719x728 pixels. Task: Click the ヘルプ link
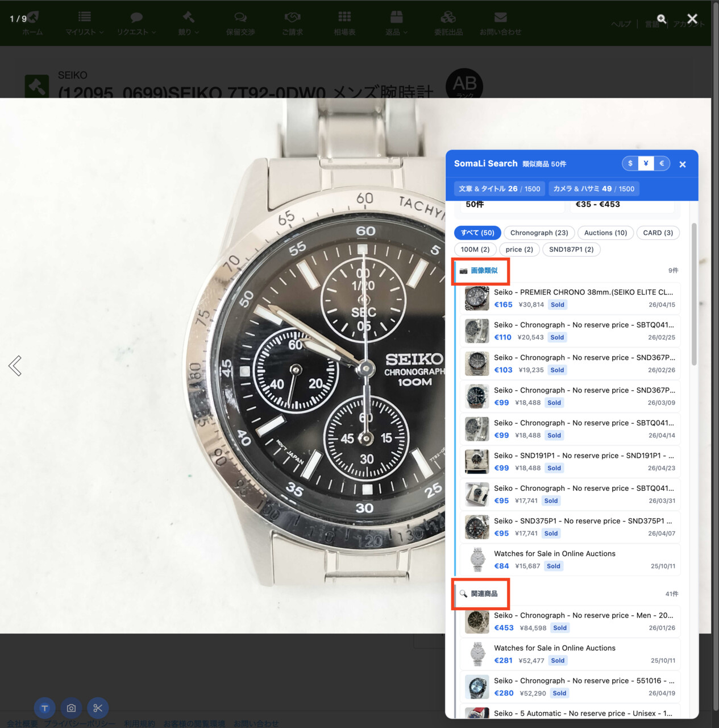[621, 24]
